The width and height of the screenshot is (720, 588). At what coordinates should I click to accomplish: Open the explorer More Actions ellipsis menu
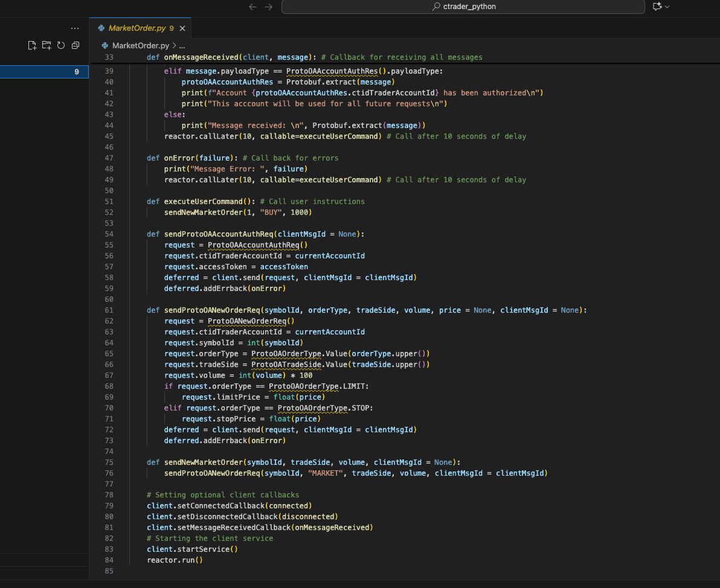(75, 28)
